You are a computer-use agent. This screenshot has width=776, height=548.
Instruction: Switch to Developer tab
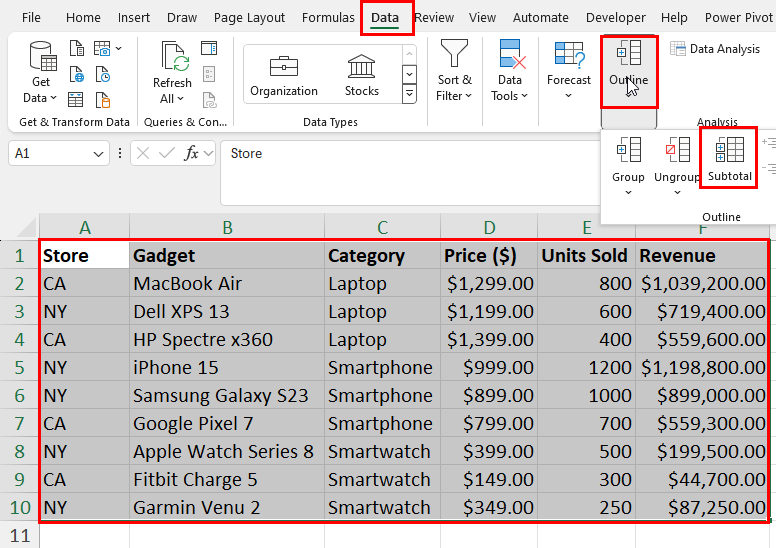pyautogui.click(x=616, y=17)
